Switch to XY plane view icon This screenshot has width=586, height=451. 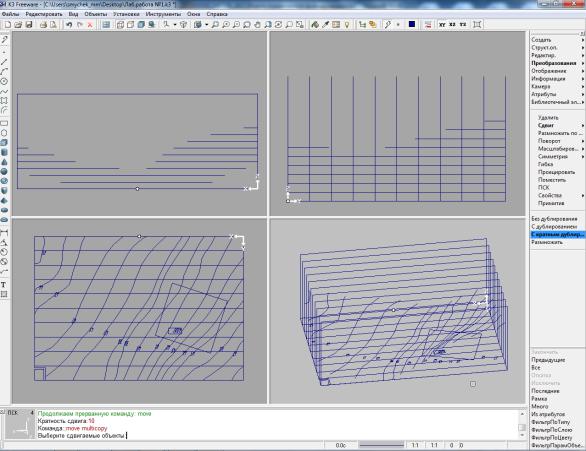[x=442, y=25]
